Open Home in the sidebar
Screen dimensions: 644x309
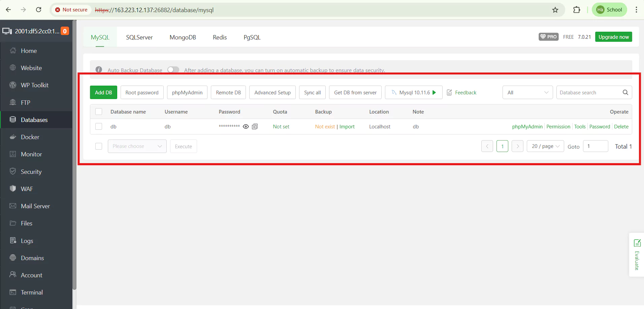coord(36,51)
